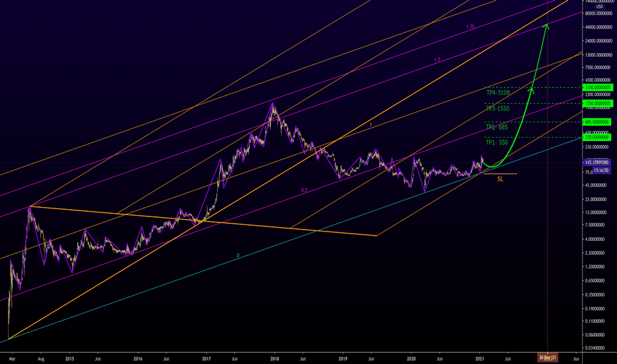617x364 pixels.
Task: Click the 1 level label on orange line
Action: [371, 124]
